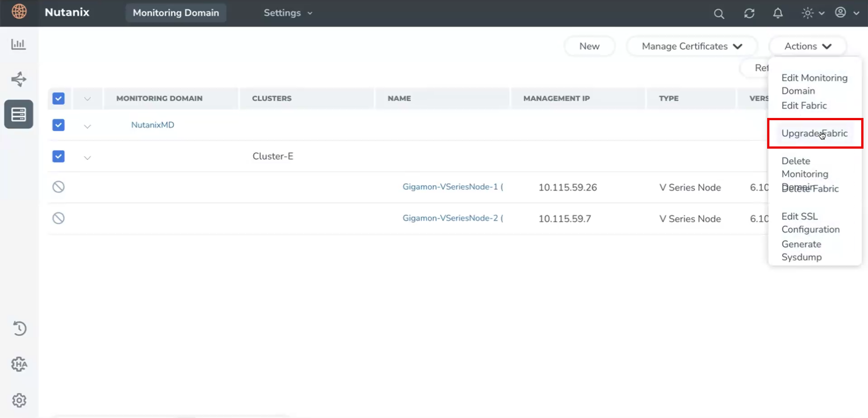Click the search magnifier icon
868x418 pixels.
(719, 14)
